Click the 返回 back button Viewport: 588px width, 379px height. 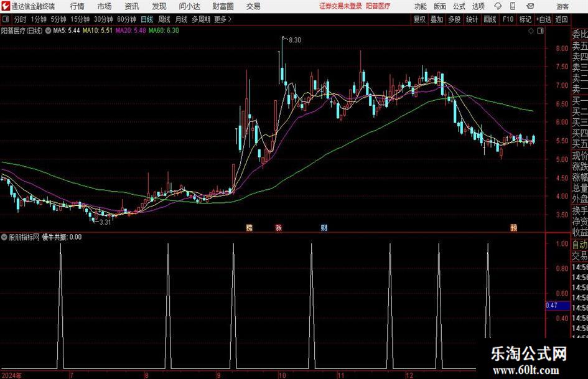[x=561, y=19]
